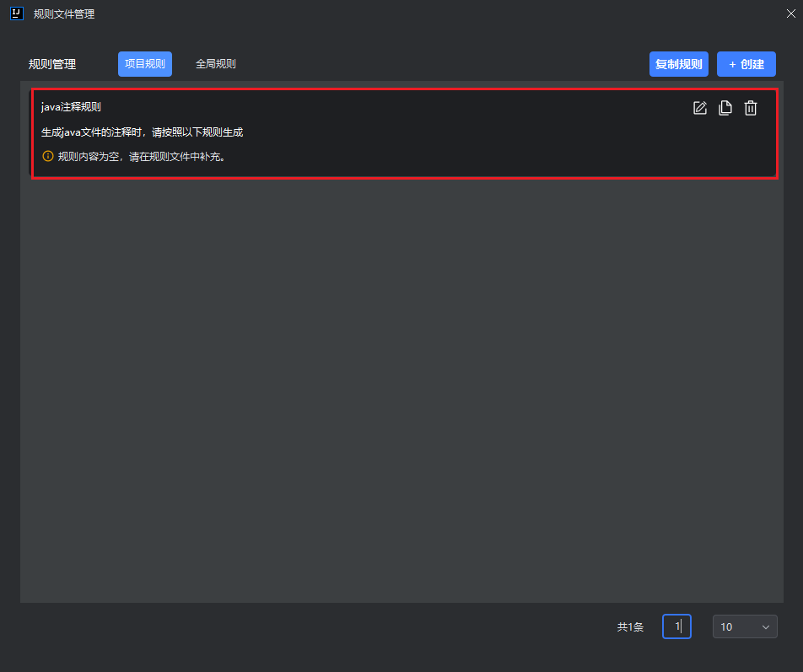Click the warning text 规则内容为空

click(141, 156)
